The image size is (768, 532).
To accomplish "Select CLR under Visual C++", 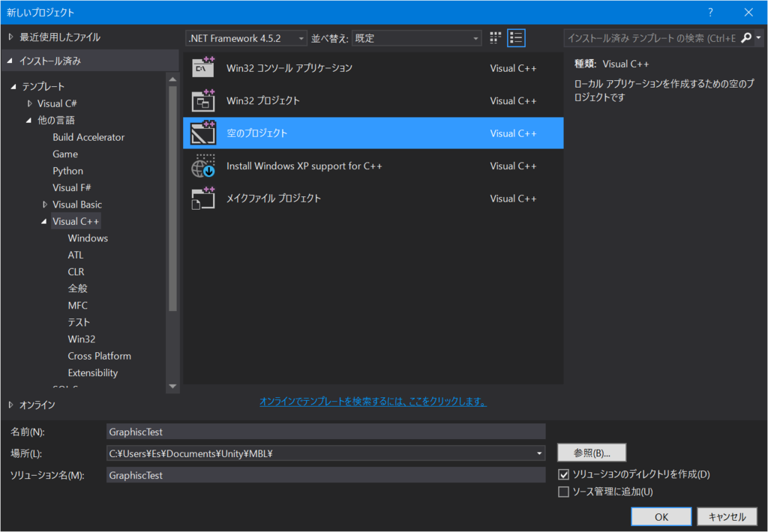I will 76,272.
